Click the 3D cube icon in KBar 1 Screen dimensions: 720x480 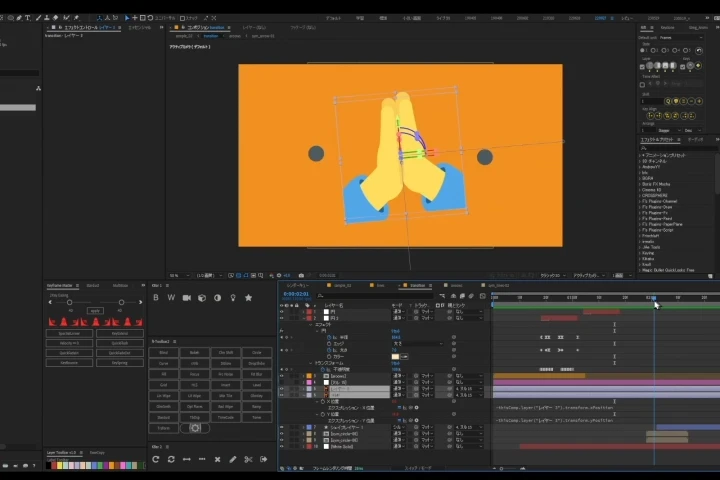tap(202, 298)
